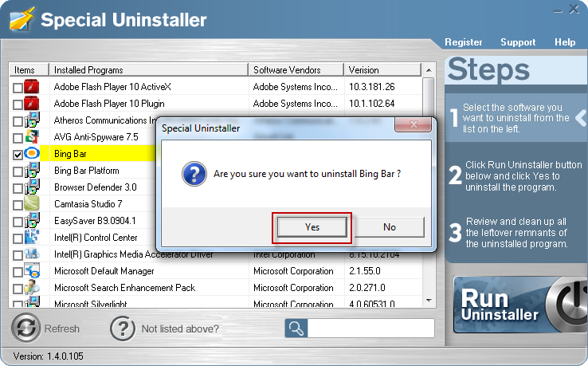Image resolution: width=588 pixels, height=366 pixels.
Task: Click the Bing Bar program icon
Action: pyautogui.click(x=32, y=153)
